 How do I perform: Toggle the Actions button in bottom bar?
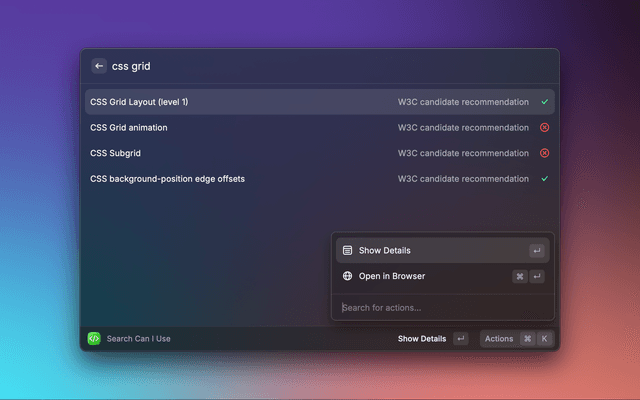click(x=499, y=338)
